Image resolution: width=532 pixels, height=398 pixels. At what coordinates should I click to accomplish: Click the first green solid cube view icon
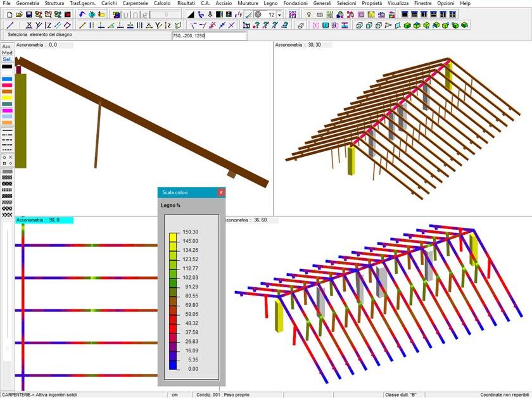pos(407,25)
